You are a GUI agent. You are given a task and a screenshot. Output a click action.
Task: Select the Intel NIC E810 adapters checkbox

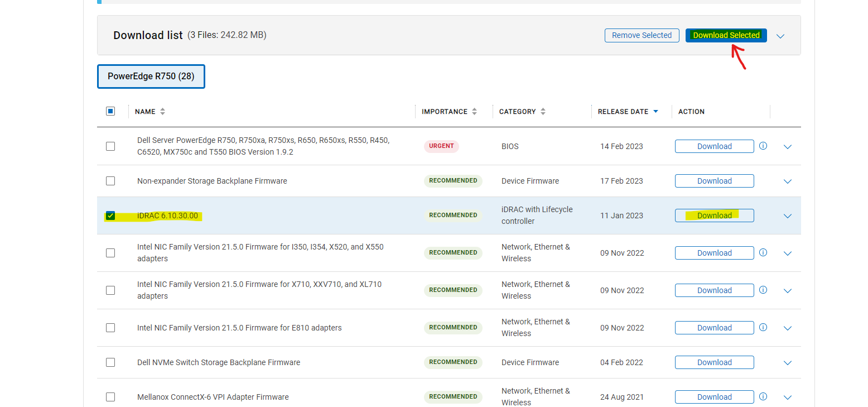click(x=110, y=328)
